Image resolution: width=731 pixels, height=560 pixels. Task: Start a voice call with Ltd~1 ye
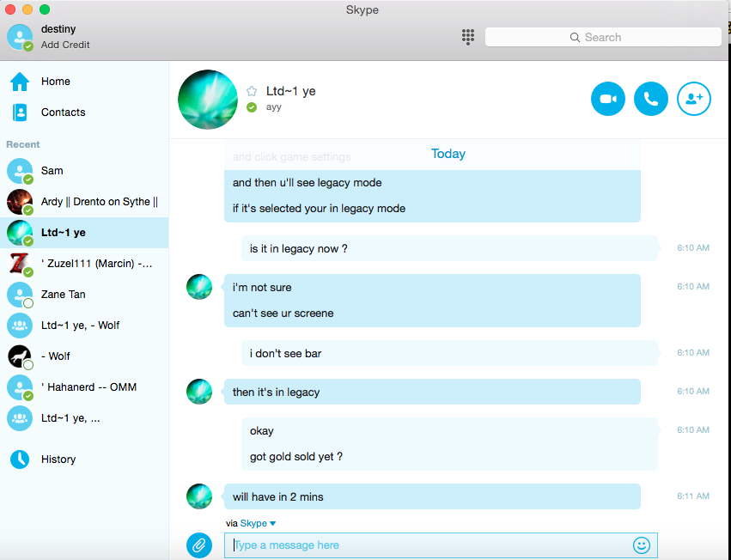[651, 99]
